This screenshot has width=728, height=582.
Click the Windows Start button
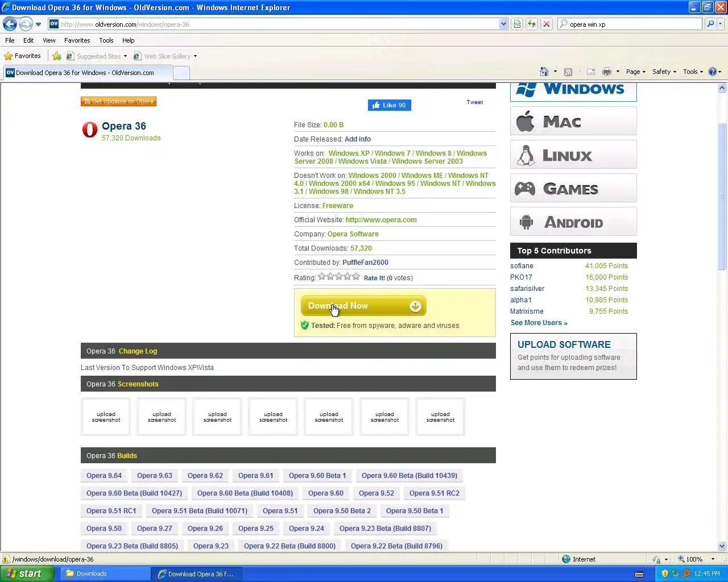(x=27, y=573)
